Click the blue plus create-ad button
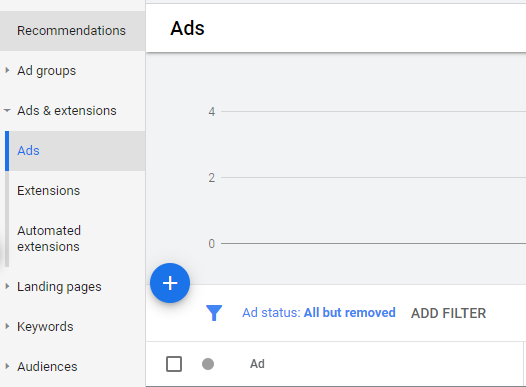The width and height of the screenshot is (526, 387). (170, 283)
